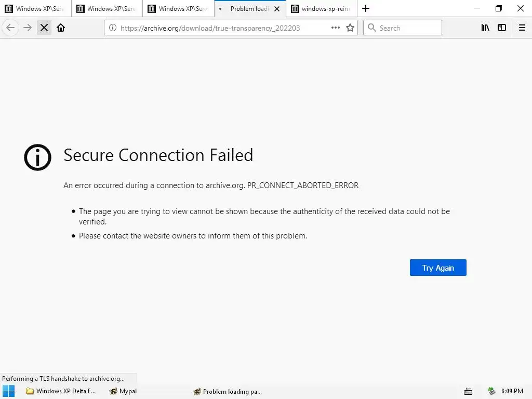Open a new tab
Screen dimensions: 532x399
pos(366,8)
